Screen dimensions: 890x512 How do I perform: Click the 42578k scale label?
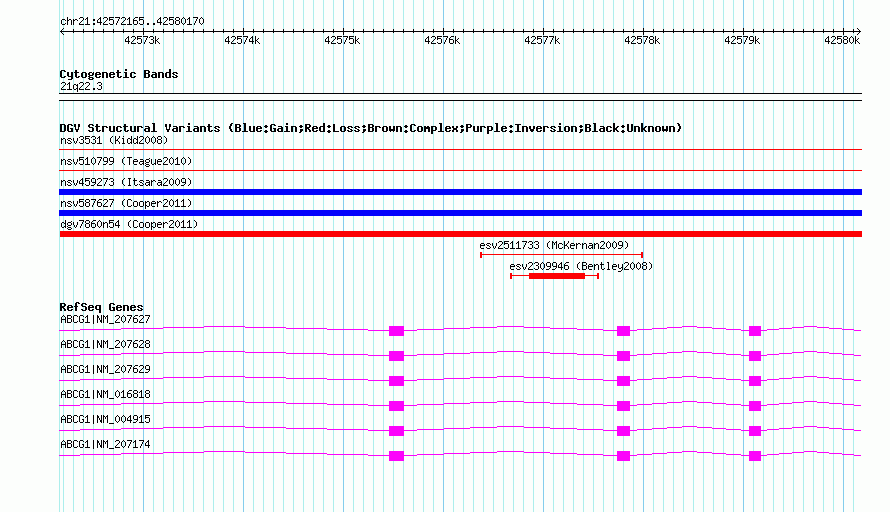(x=641, y=40)
